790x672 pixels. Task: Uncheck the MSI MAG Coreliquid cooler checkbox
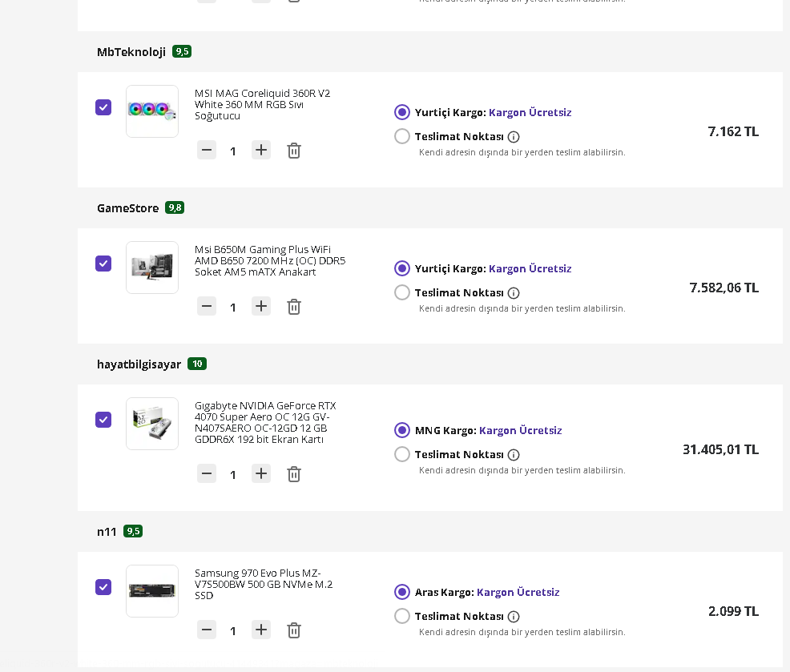103,107
